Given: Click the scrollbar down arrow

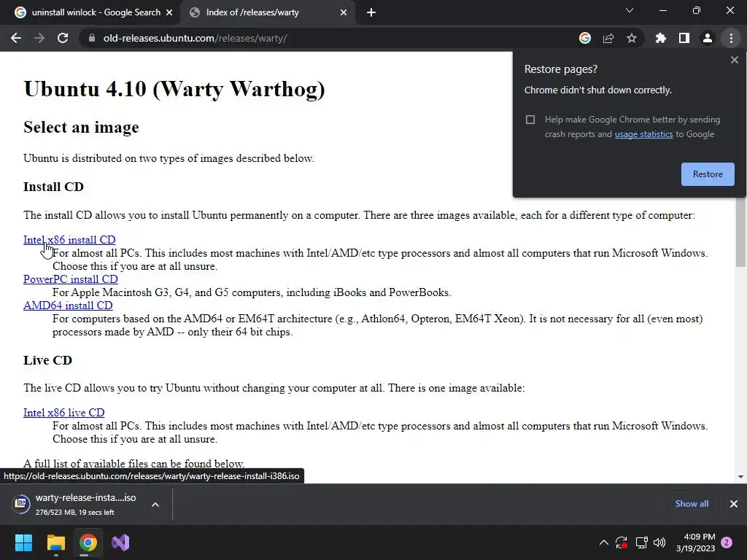Looking at the screenshot, I should pyautogui.click(x=740, y=477).
